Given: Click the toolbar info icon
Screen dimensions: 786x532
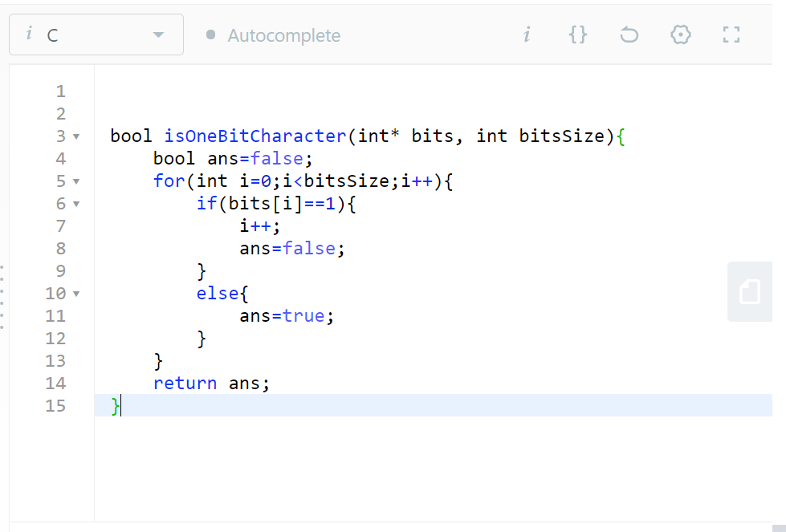Looking at the screenshot, I should [x=527, y=35].
